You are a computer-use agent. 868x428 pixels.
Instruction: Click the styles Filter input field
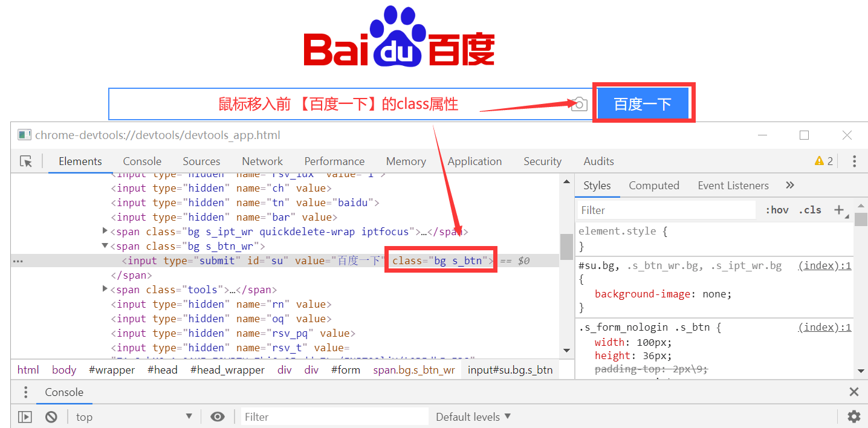(x=666, y=210)
